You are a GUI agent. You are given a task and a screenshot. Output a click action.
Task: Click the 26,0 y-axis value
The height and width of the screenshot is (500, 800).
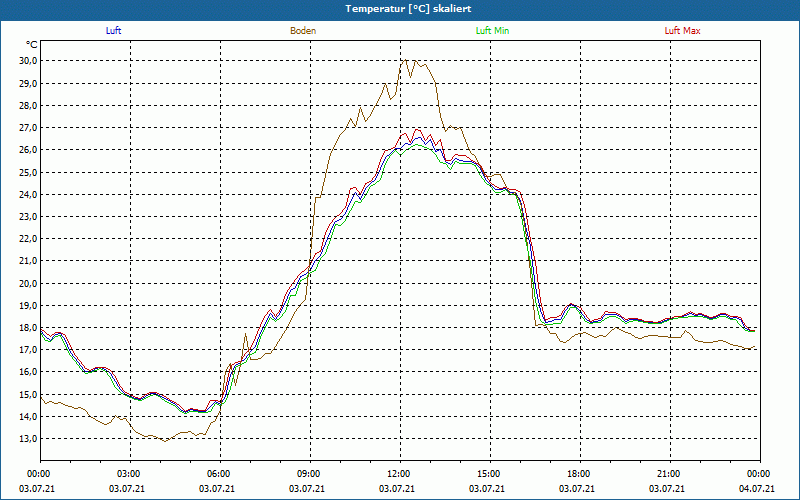pos(29,150)
